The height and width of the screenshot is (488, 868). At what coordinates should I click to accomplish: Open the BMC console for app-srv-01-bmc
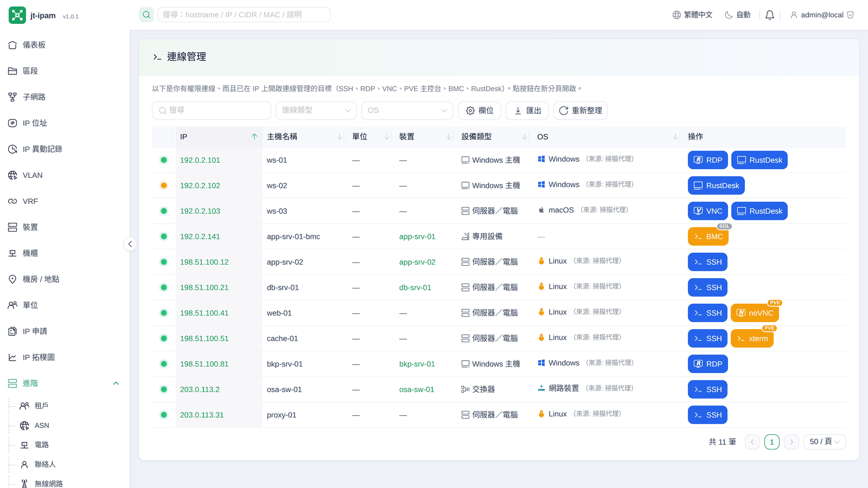708,236
